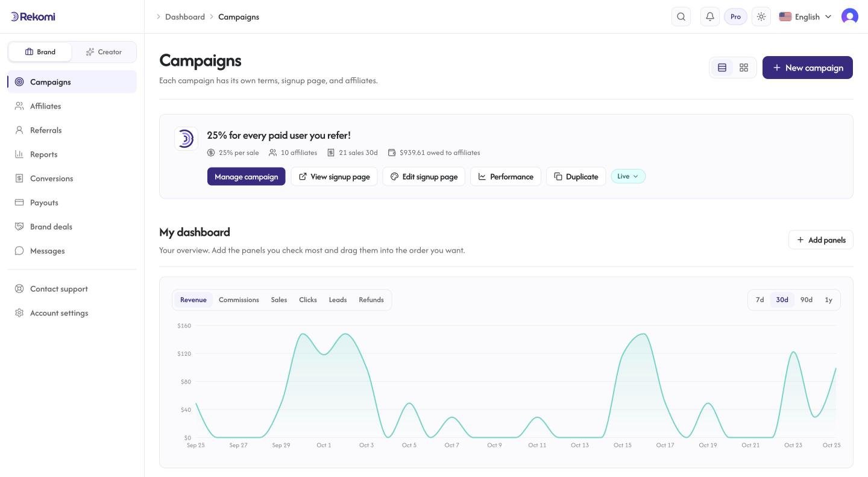The image size is (868, 477).
Task: Click the Contact support icon
Action: click(x=19, y=289)
